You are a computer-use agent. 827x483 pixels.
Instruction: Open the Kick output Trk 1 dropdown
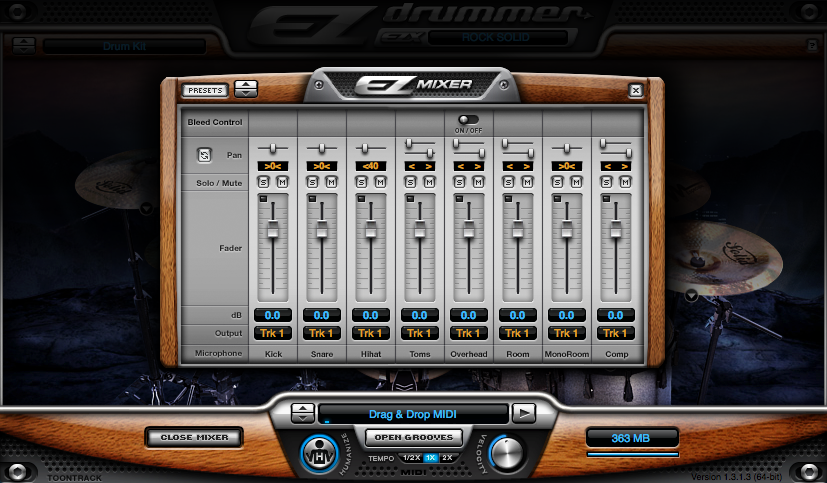point(272,333)
